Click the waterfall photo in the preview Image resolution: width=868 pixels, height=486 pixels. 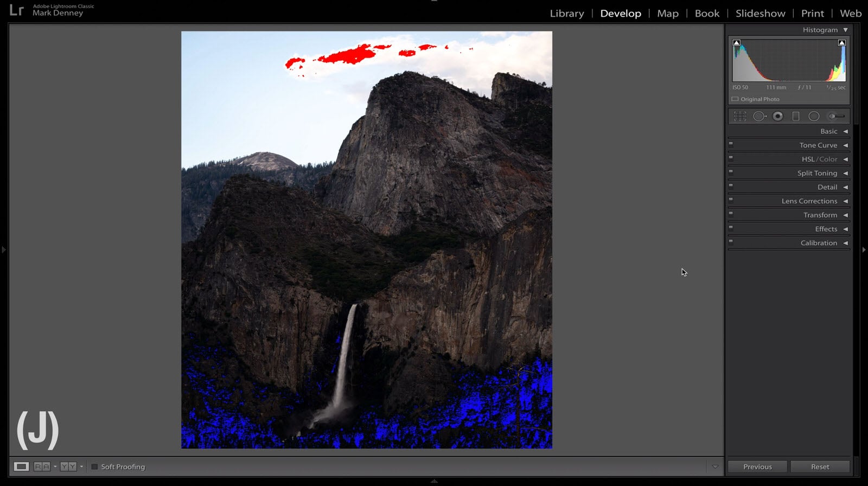[367, 240]
